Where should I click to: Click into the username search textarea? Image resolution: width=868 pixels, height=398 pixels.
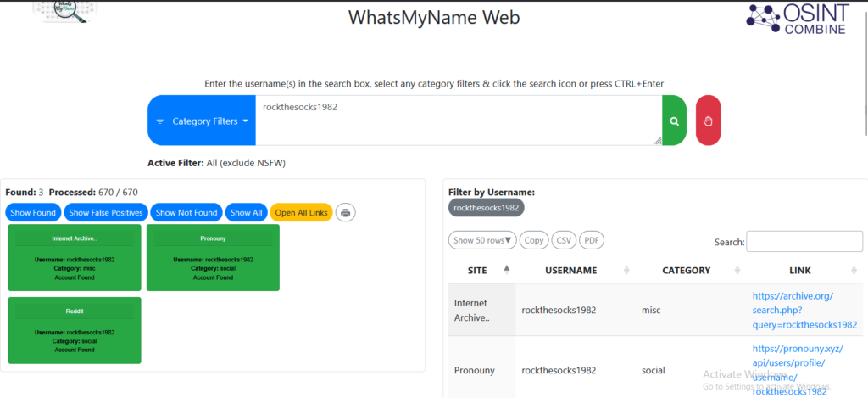pos(459,121)
